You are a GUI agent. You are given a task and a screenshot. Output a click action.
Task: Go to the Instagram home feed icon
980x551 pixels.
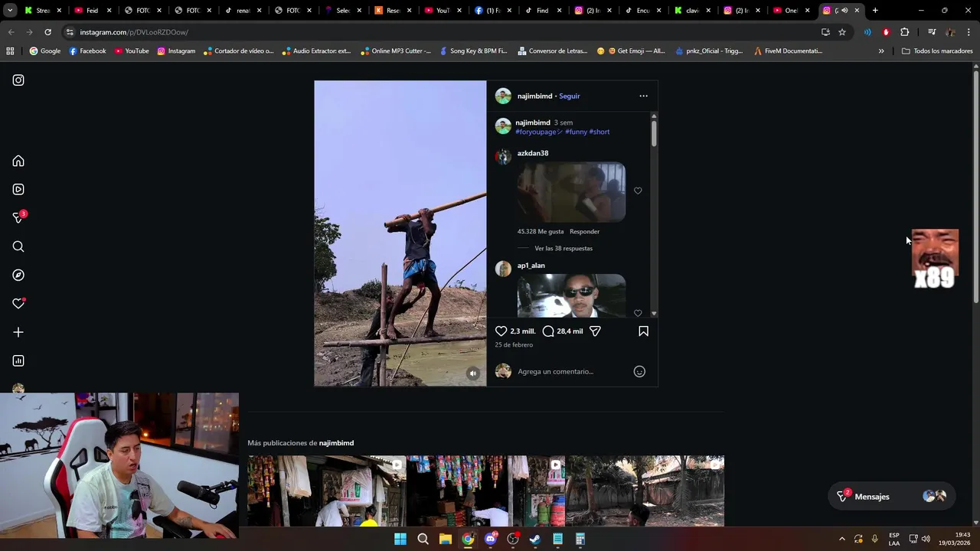[x=18, y=161]
